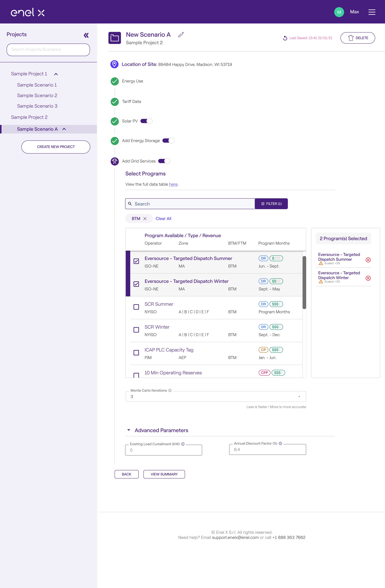Click DR badge on SCR Summer row
This screenshot has width=385, height=588.
pyautogui.click(x=263, y=304)
